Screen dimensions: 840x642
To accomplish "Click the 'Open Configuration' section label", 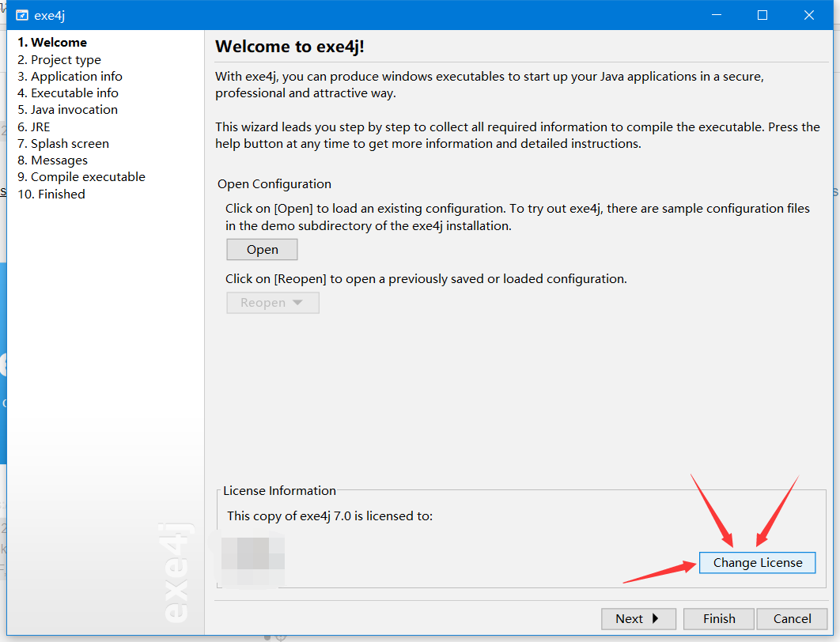I will coord(274,183).
